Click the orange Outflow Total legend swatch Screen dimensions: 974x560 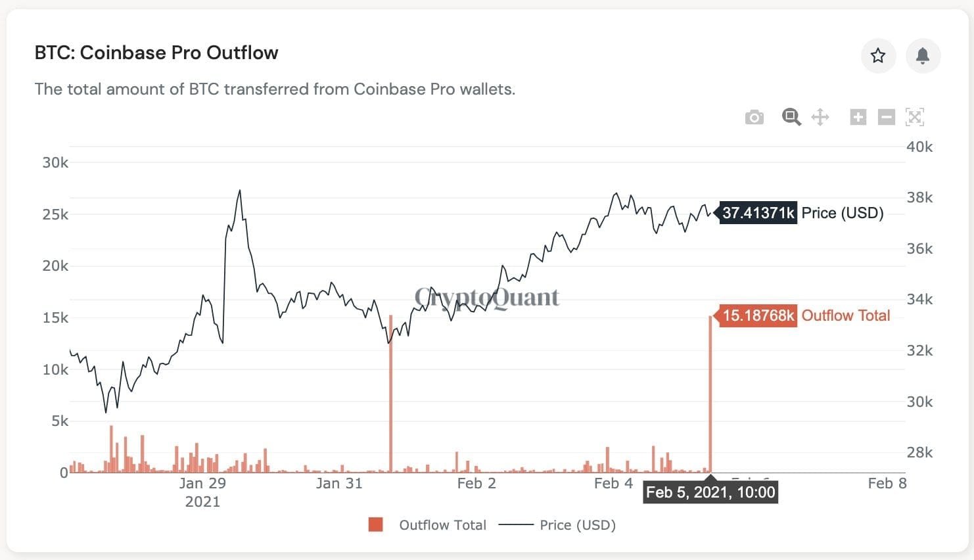[375, 525]
